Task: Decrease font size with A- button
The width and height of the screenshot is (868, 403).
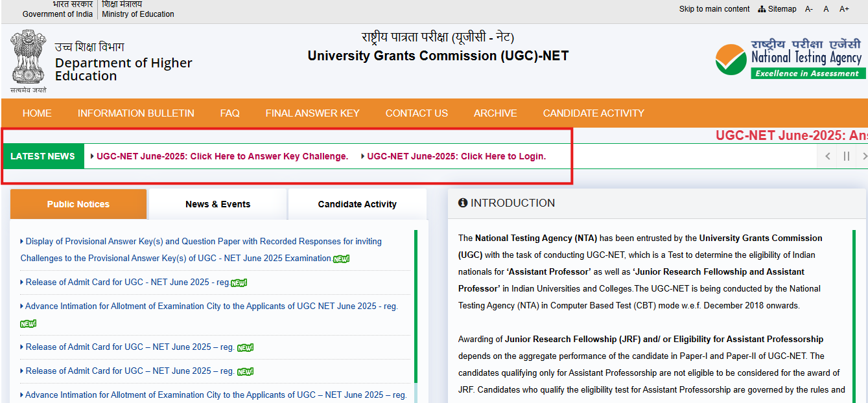Action: click(x=809, y=9)
